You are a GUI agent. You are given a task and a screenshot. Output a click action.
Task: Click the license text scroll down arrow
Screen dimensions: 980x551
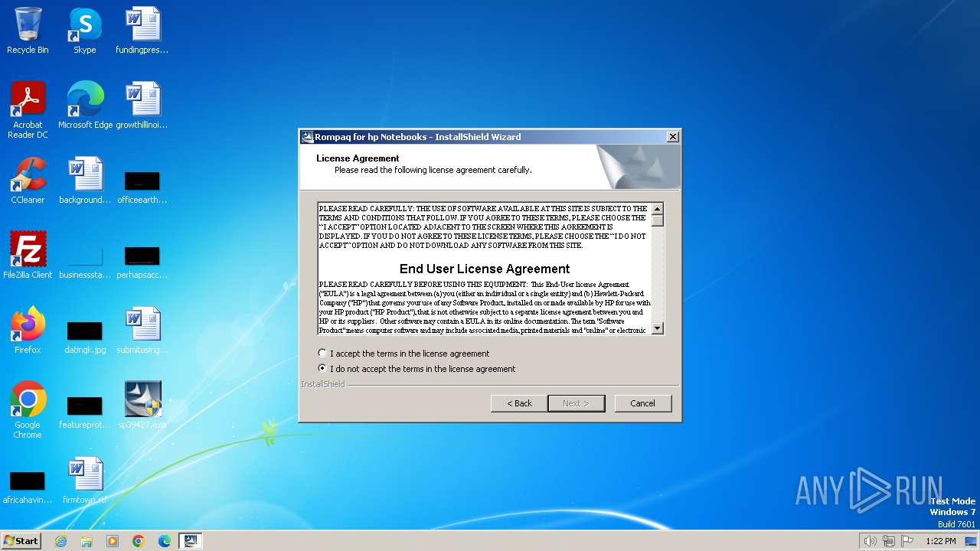[658, 329]
